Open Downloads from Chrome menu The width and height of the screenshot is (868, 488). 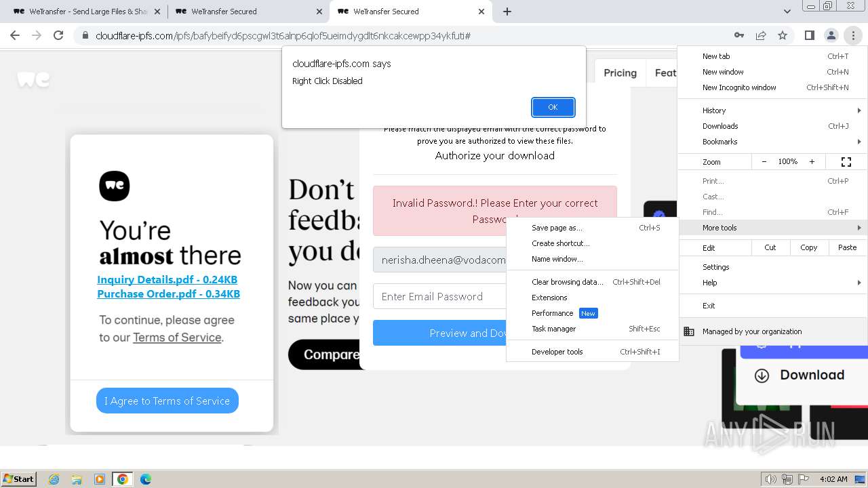(773, 126)
